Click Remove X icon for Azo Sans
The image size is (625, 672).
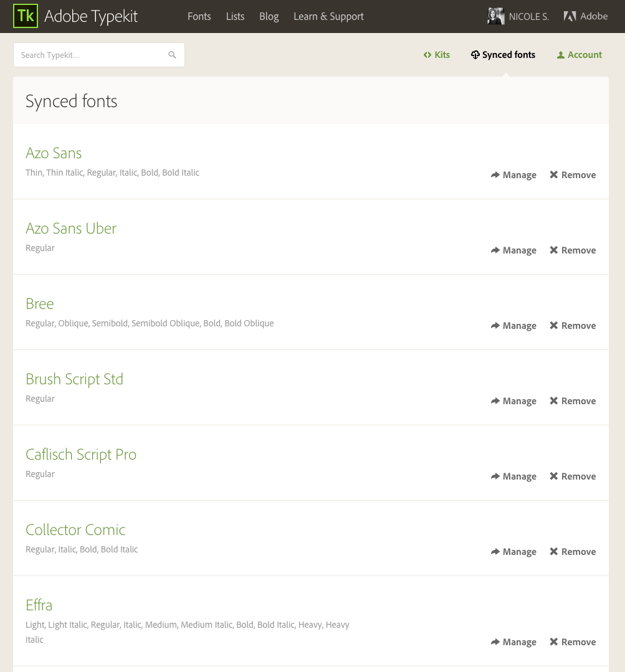[x=554, y=175]
